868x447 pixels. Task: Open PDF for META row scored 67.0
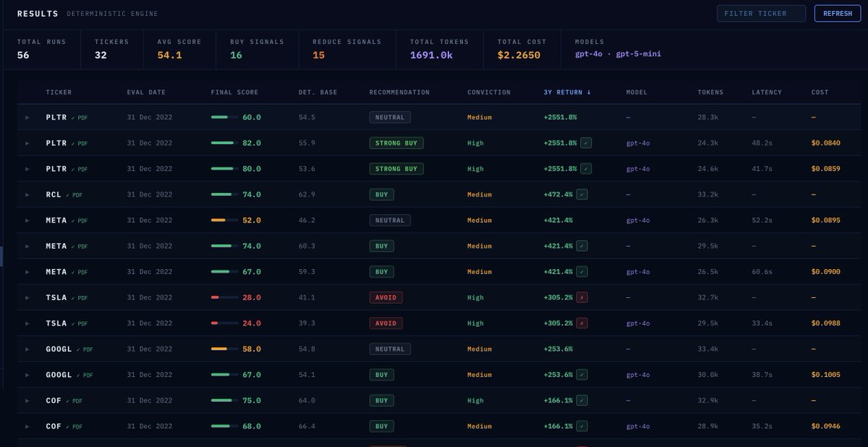coord(79,272)
